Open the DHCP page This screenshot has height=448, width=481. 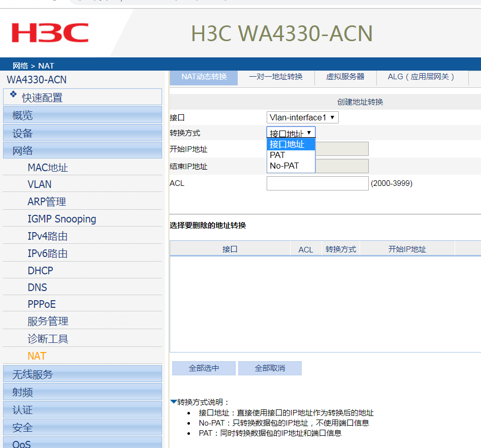pyautogui.click(x=40, y=271)
